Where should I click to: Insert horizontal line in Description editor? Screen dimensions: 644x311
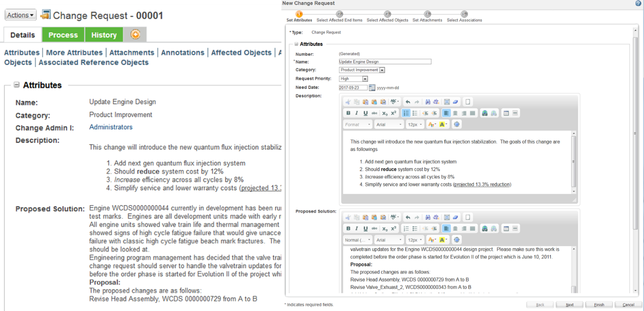pos(515,113)
